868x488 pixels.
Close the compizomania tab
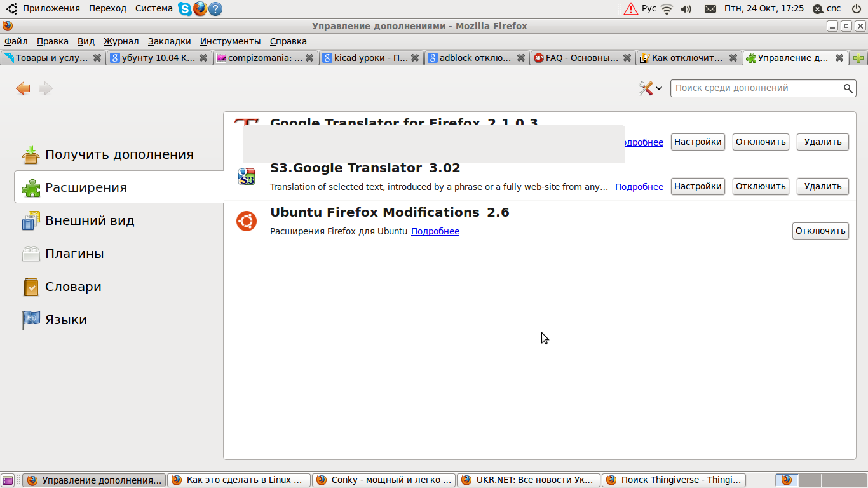point(309,58)
